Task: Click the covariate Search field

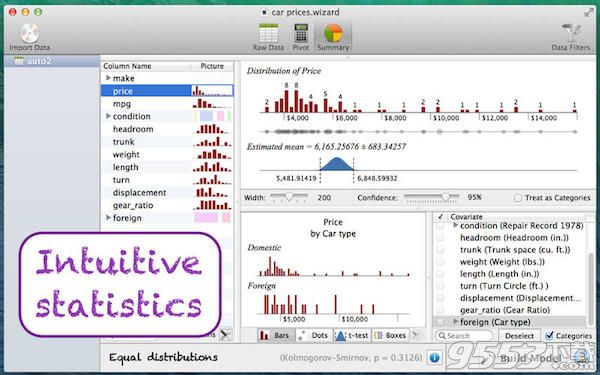Action: coord(464,336)
